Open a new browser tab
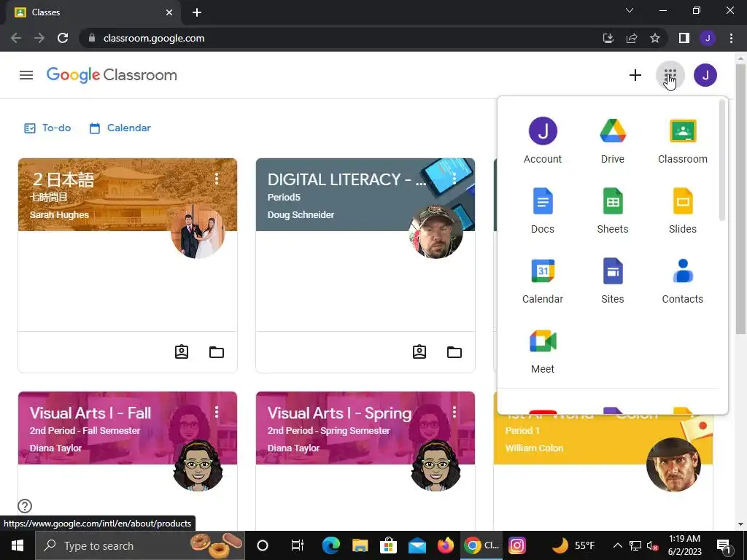 click(197, 12)
